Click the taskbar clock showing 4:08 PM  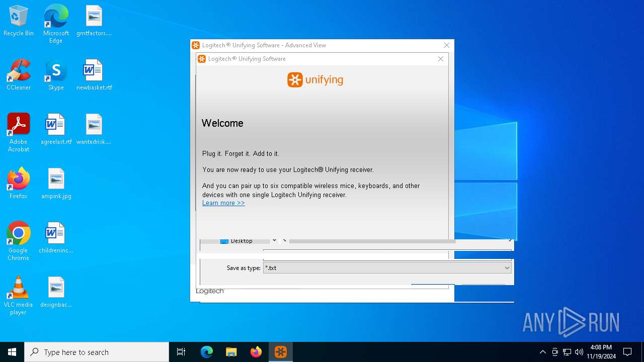(601, 352)
